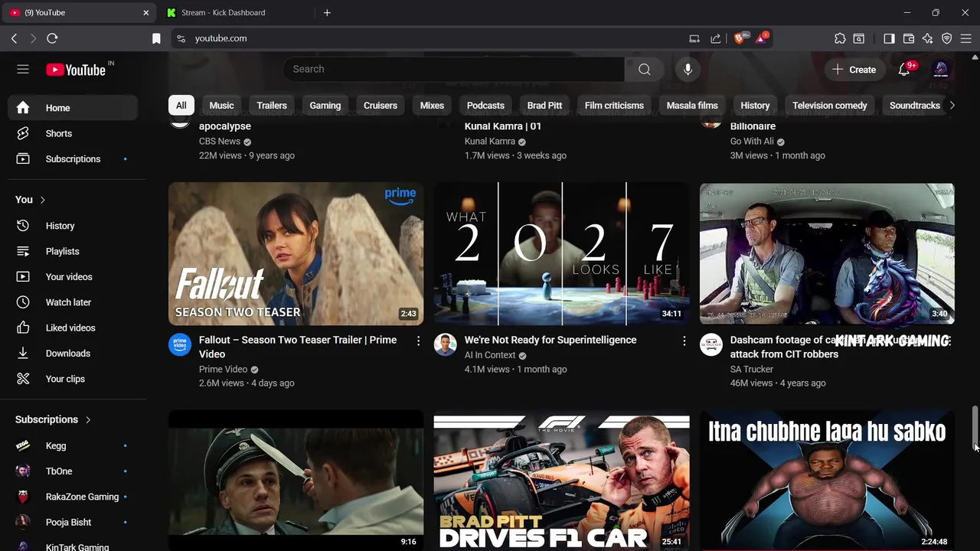
Task: Click the browser back arrow
Action: tap(14, 38)
